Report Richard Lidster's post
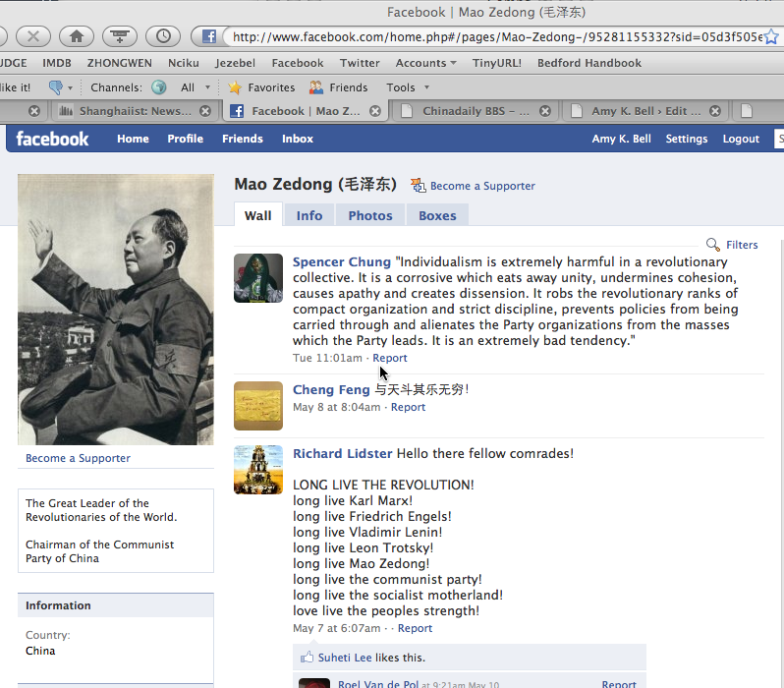 tap(415, 628)
